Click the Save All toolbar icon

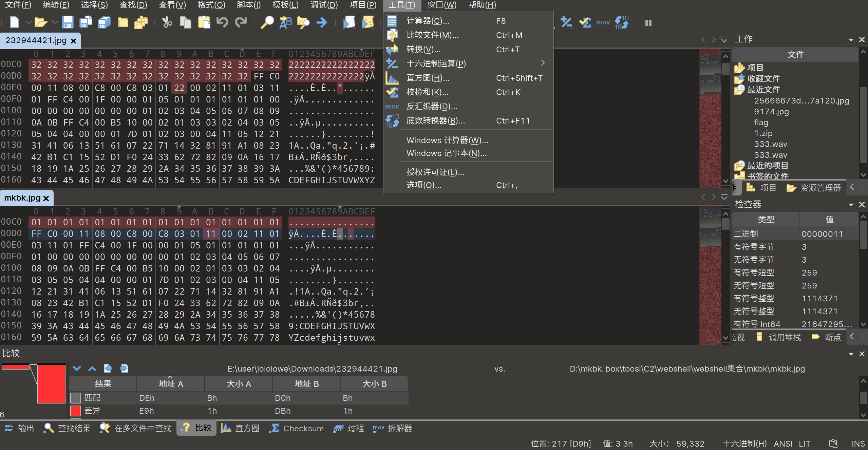point(104,22)
